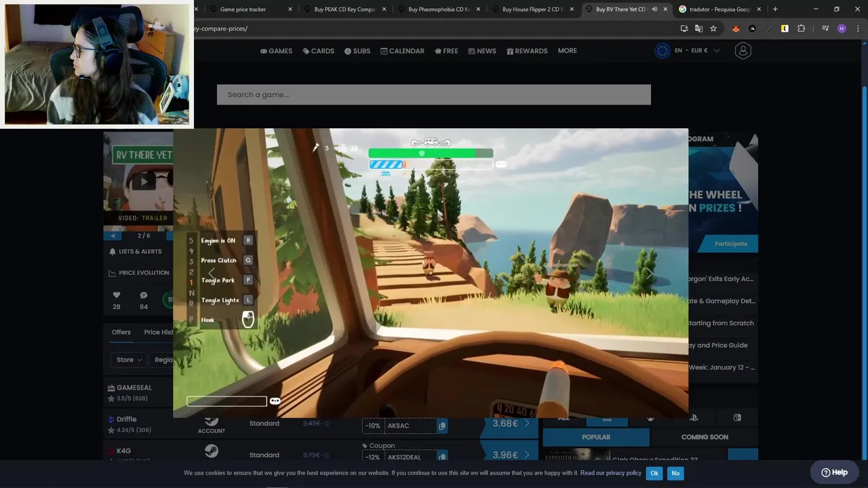Viewport: 868px width, 488px height.
Task: Open the CARDS menu item
Action: (x=318, y=51)
